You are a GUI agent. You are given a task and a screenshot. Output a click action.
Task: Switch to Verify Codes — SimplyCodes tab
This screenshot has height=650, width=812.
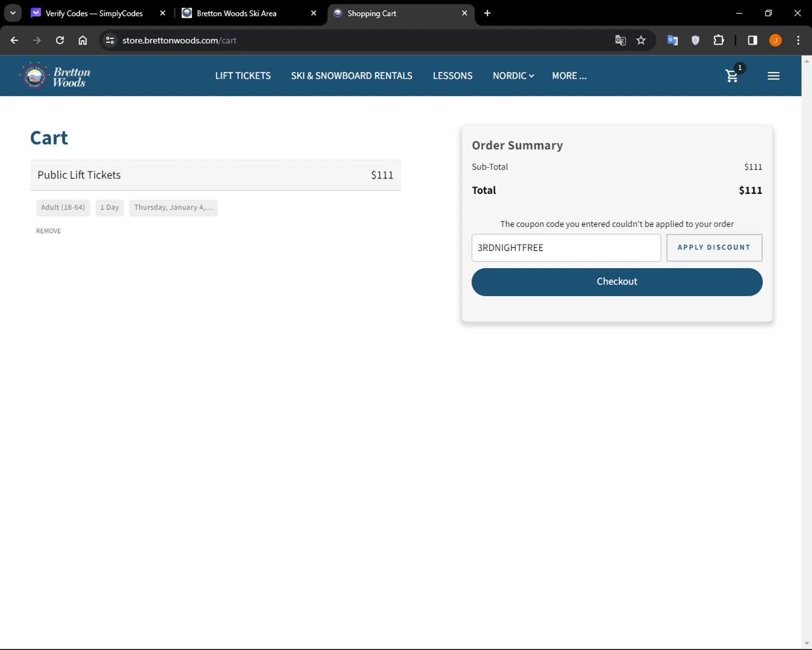click(x=94, y=13)
